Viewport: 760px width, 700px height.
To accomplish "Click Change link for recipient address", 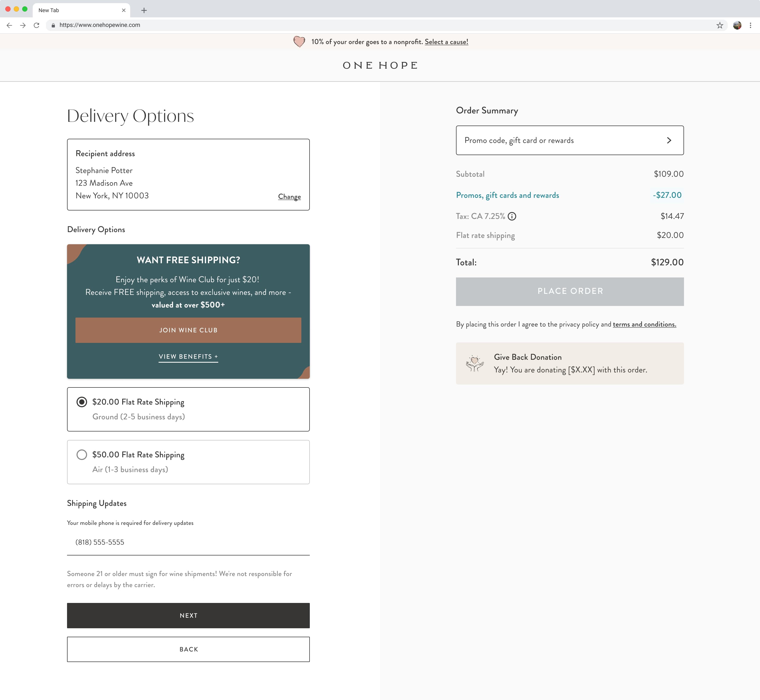I will click(x=289, y=196).
